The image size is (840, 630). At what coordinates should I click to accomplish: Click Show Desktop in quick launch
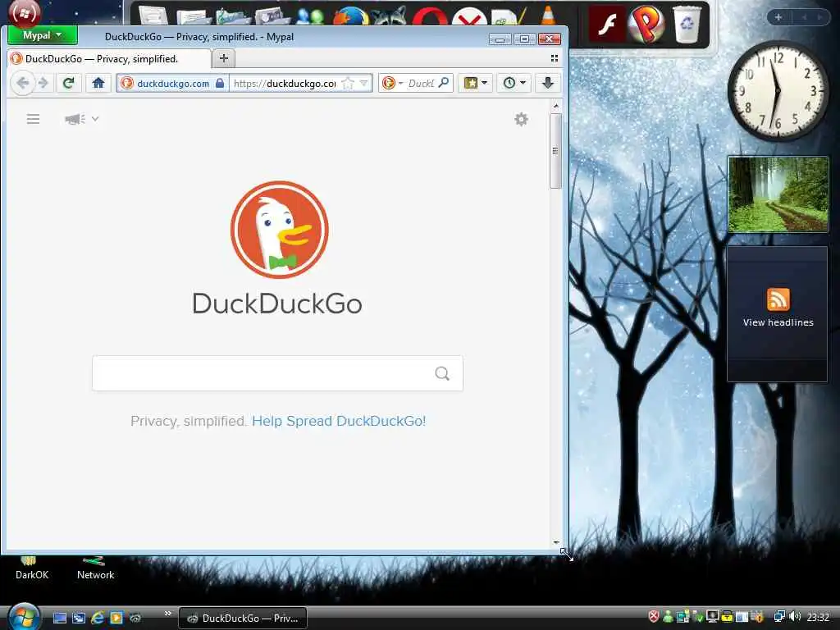pyautogui.click(x=60, y=618)
